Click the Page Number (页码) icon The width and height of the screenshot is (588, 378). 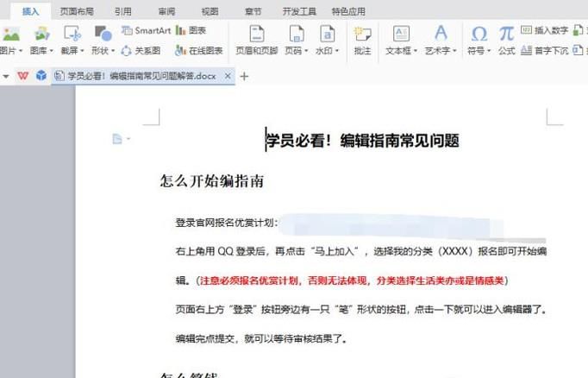pyautogui.click(x=297, y=34)
